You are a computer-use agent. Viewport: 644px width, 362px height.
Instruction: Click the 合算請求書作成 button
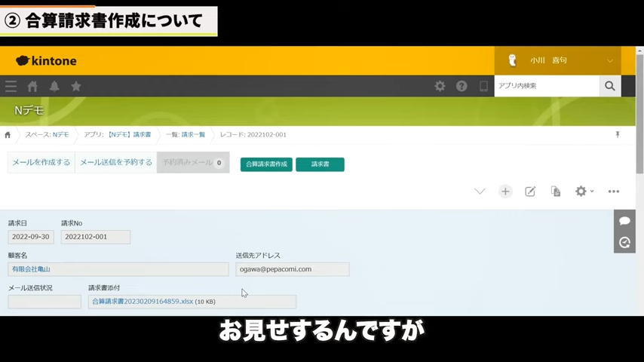[266, 164]
